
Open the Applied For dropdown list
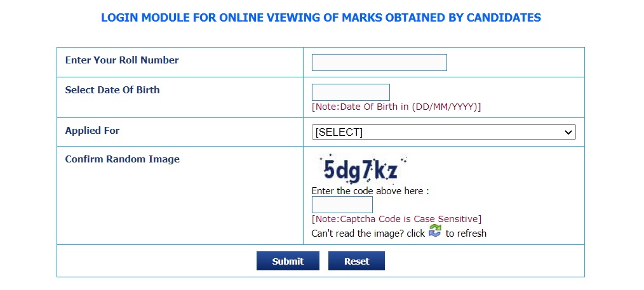click(443, 132)
